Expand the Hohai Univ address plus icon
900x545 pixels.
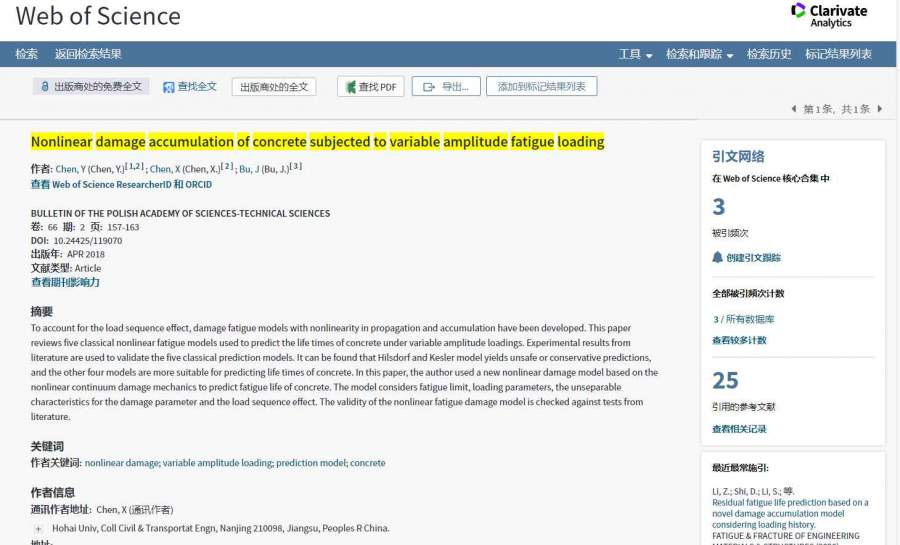point(38,528)
